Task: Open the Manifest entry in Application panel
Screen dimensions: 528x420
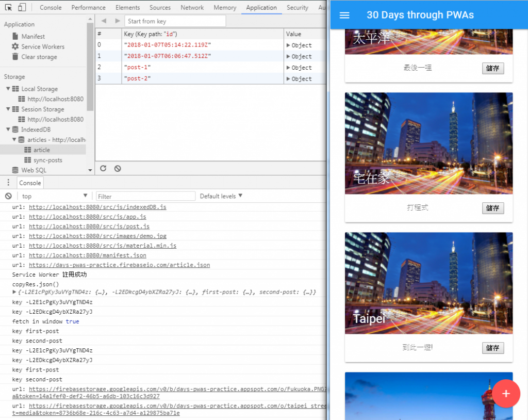Action: (x=33, y=37)
